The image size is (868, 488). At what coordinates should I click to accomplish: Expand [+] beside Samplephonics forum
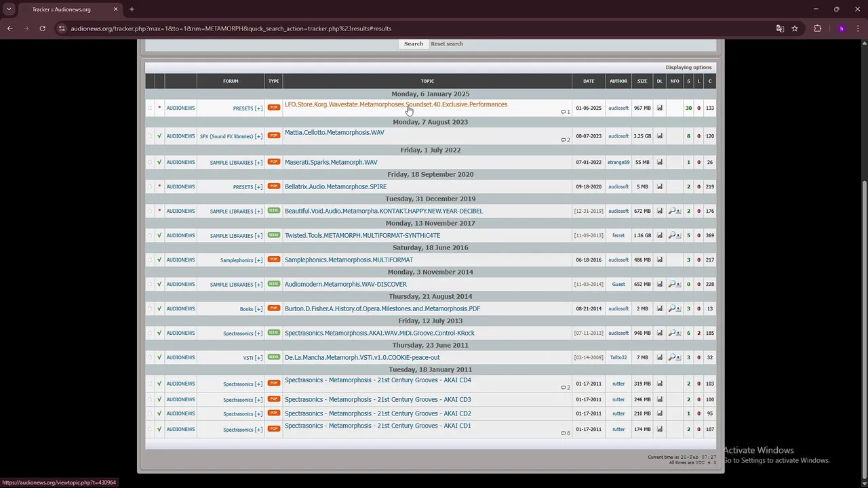(x=258, y=260)
